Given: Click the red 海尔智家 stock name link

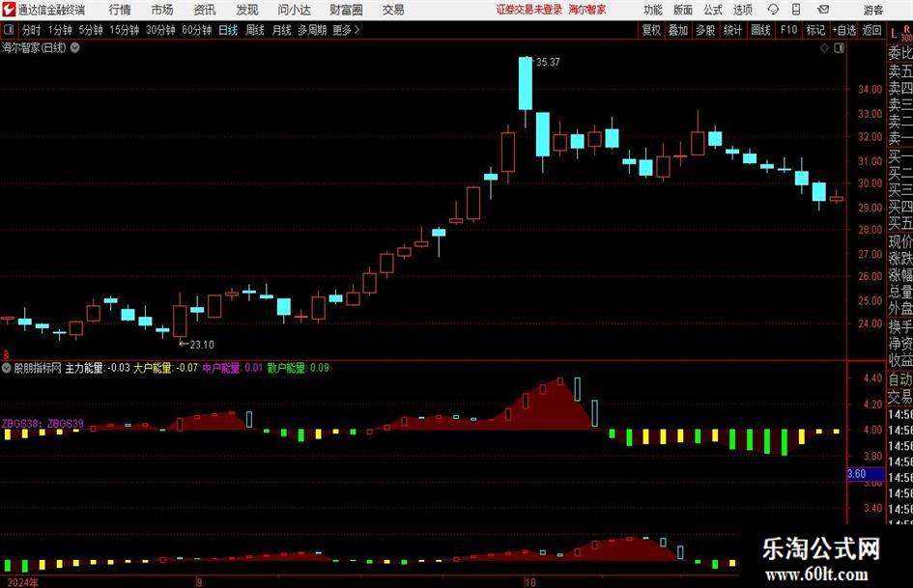Looking at the screenshot, I should [587, 10].
